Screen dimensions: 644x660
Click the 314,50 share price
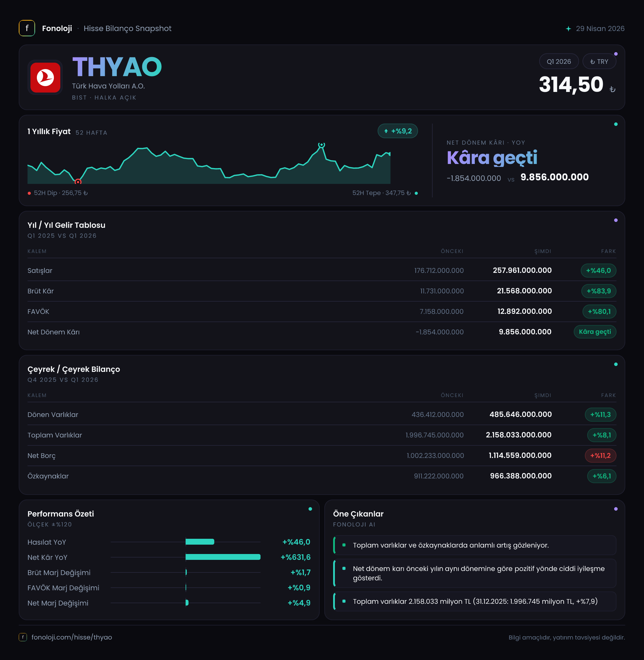pos(571,84)
